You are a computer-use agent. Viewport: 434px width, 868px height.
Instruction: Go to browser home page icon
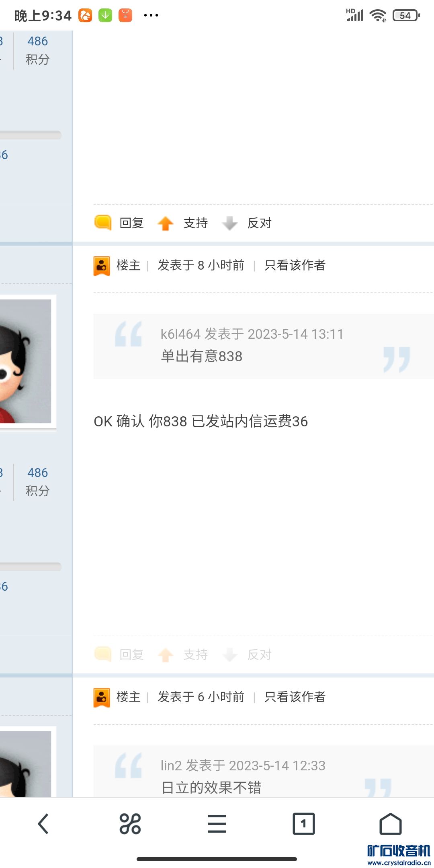click(x=391, y=824)
